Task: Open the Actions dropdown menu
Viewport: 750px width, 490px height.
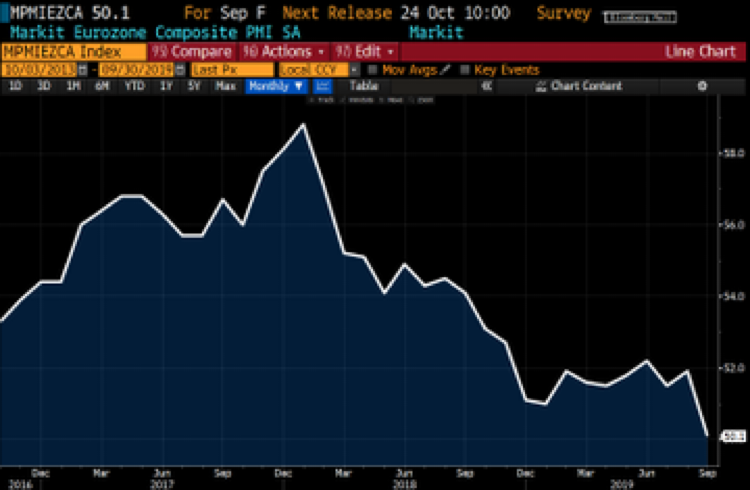Action: point(290,51)
